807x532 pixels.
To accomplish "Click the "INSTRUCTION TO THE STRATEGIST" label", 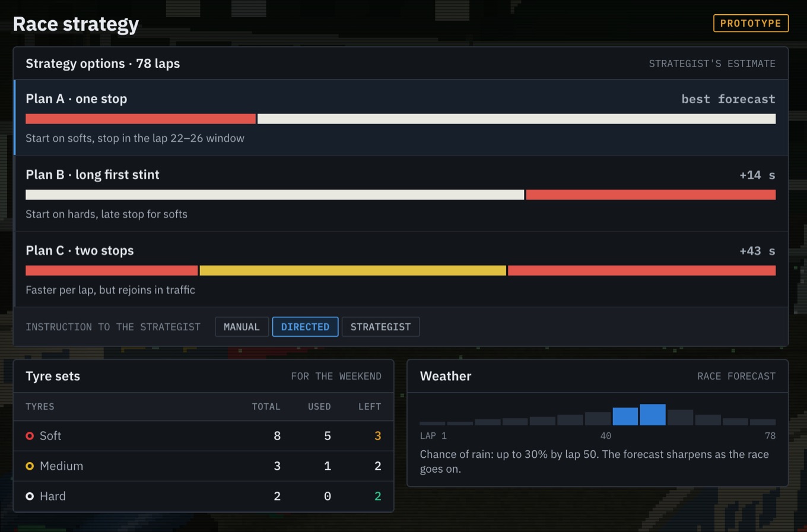I will point(113,327).
